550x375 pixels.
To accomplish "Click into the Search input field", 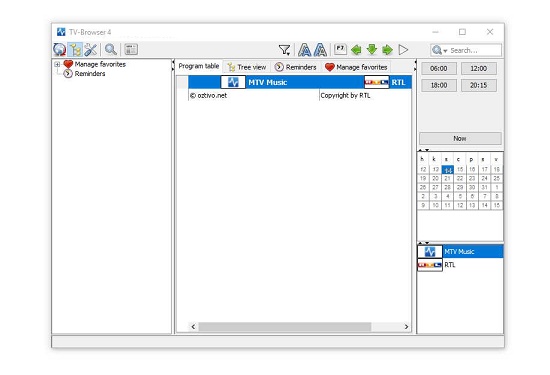I will click(475, 50).
